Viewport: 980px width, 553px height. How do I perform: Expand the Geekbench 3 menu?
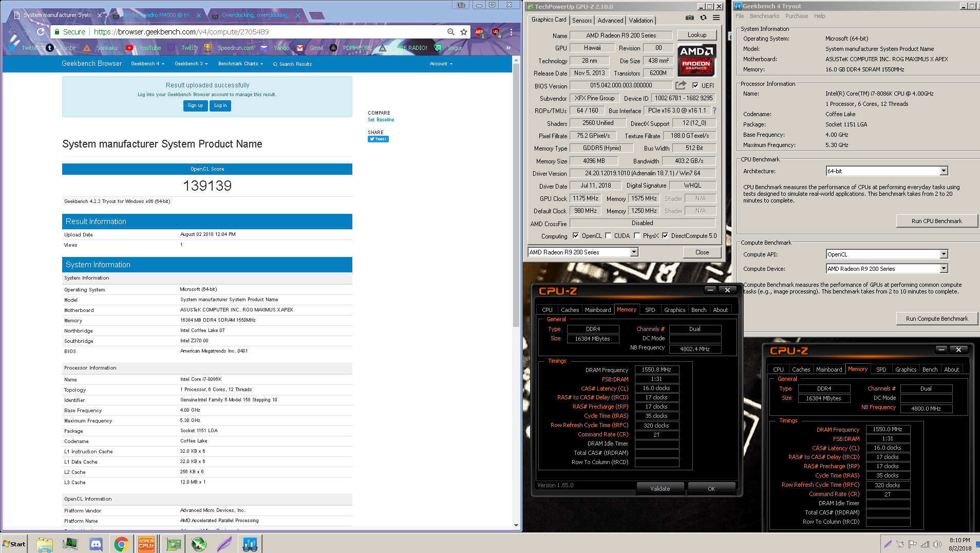point(191,64)
